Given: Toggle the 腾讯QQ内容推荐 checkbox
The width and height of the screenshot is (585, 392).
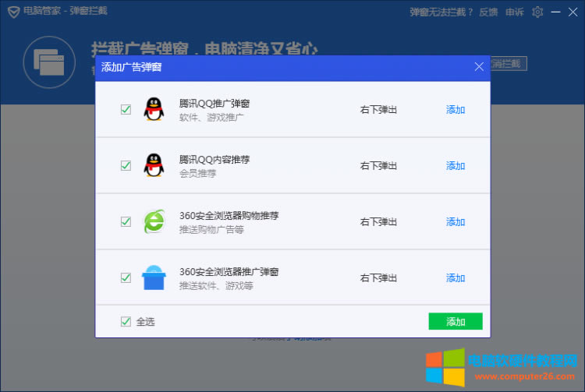Looking at the screenshot, I should coord(126,166).
